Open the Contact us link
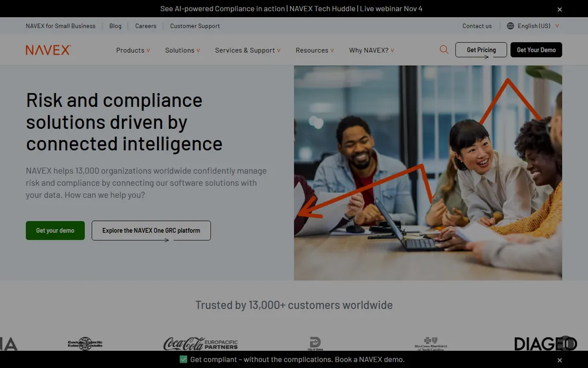The width and height of the screenshot is (588, 368). point(477,26)
